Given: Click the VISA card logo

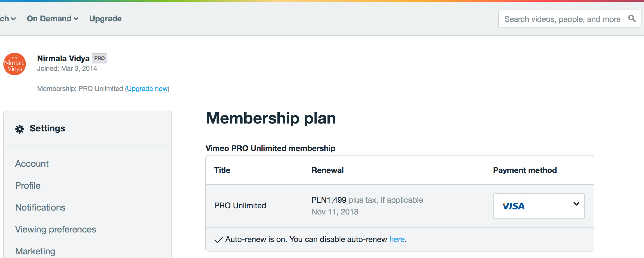Looking at the screenshot, I should coord(513,206).
